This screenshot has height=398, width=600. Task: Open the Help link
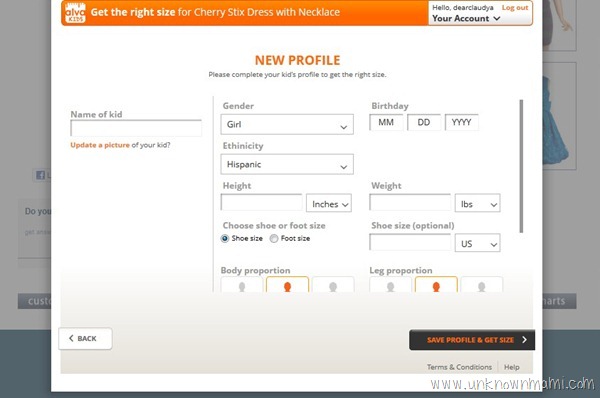point(512,367)
